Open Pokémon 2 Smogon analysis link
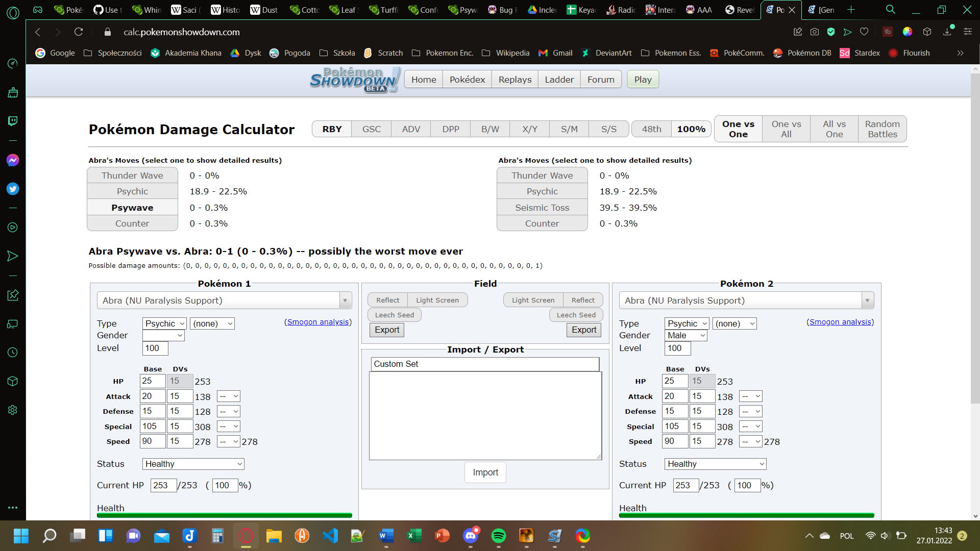Viewport: 980px width, 551px height. point(840,322)
